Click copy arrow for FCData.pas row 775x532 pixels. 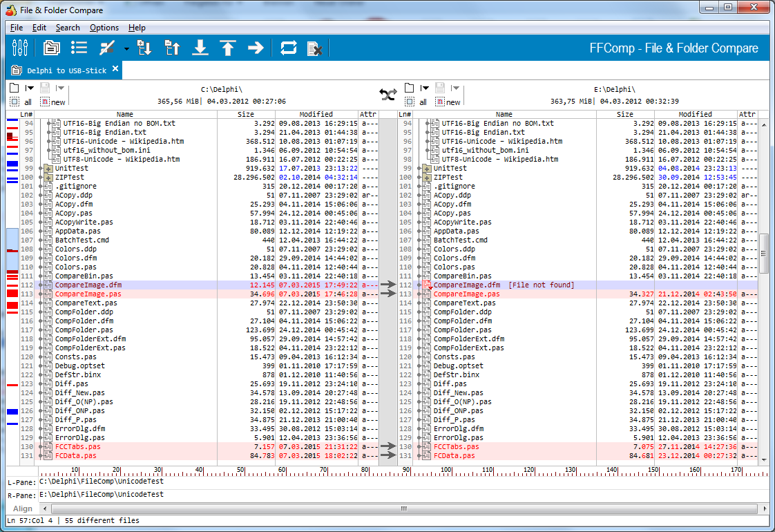click(388, 455)
